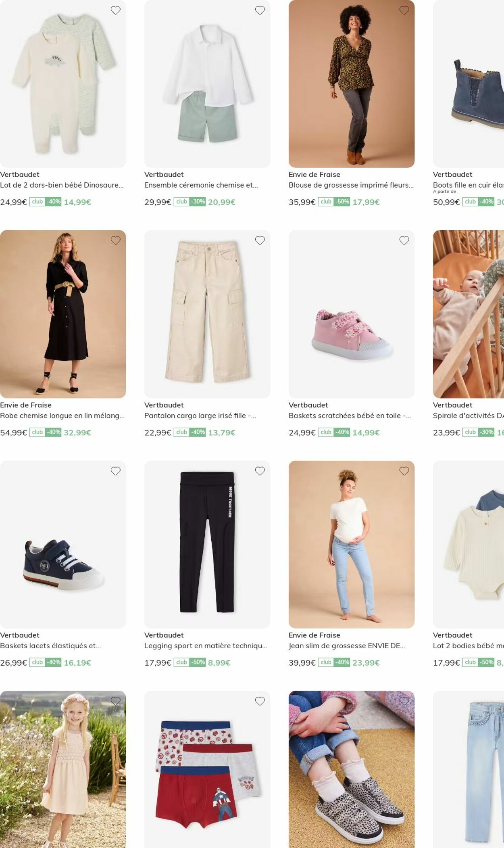This screenshot has height=848, width=504.
Task: Add maternity slim jeans to wishlist
Action: pos(404,471)
